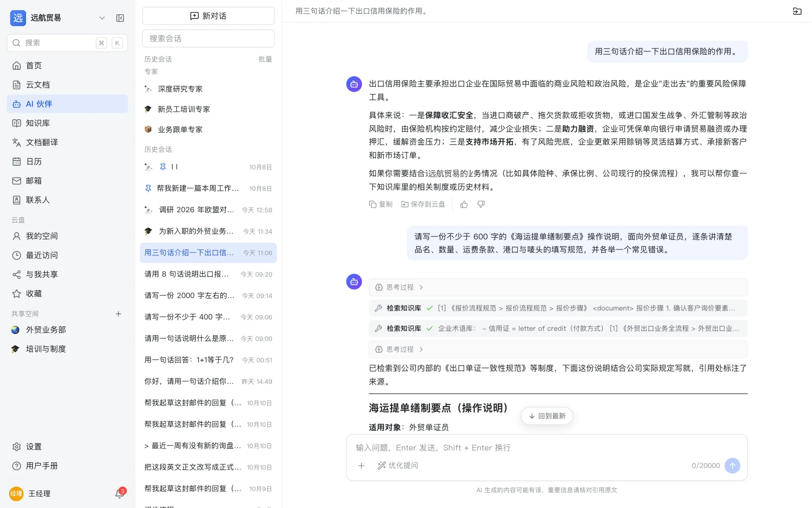812x508 pixels.
Task: Open 邮箱 in the sidebar
Action: 67,181
